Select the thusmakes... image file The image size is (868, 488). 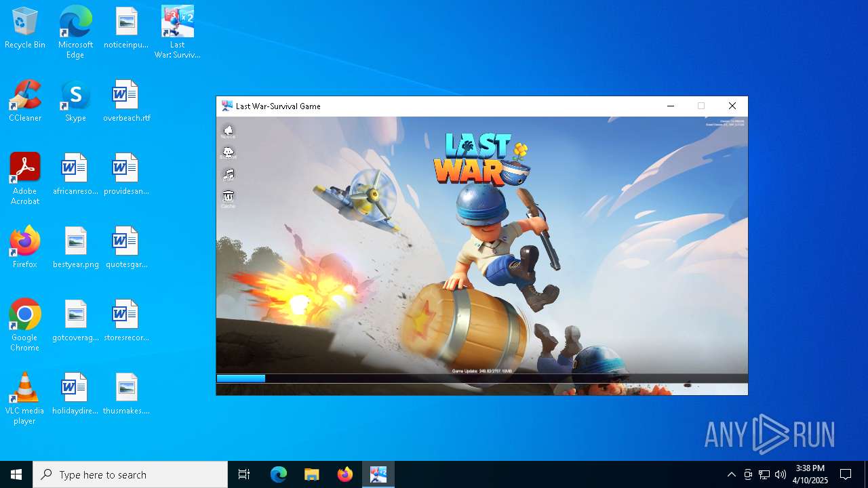126,394
